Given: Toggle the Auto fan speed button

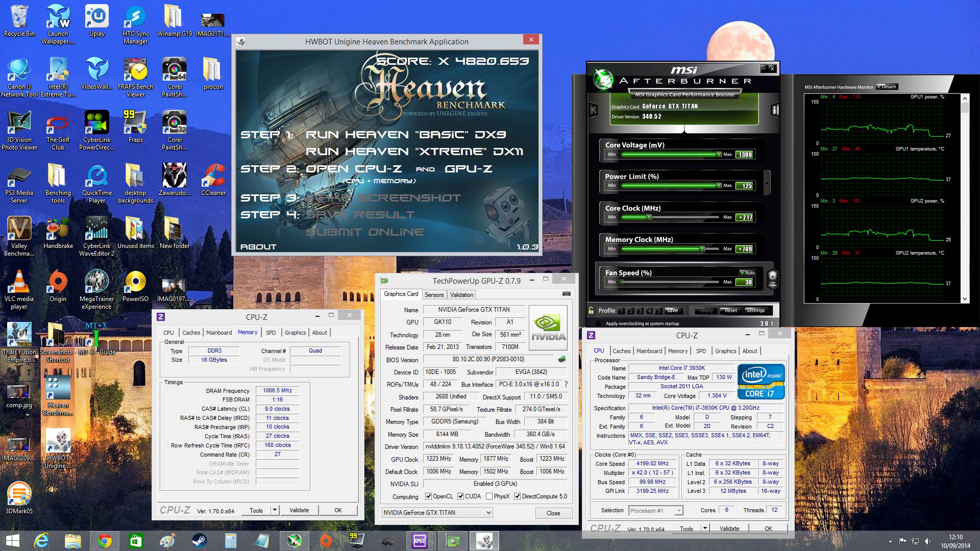Looking at the screenshot, I should 748,272.
